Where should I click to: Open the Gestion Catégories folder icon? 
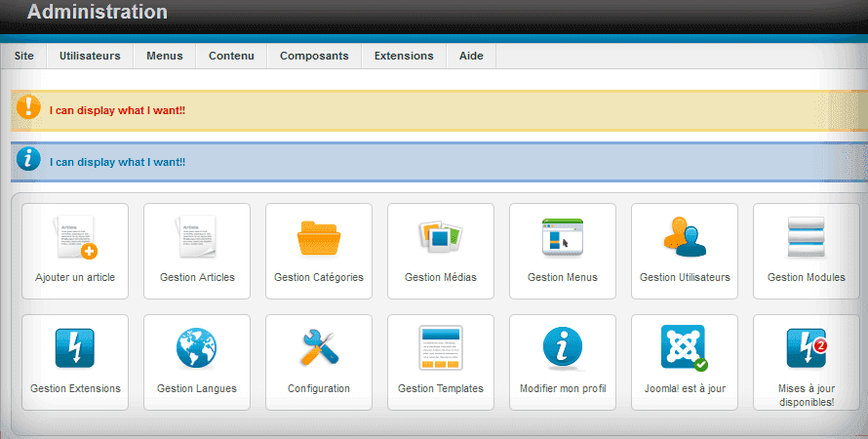coord(319,238)
